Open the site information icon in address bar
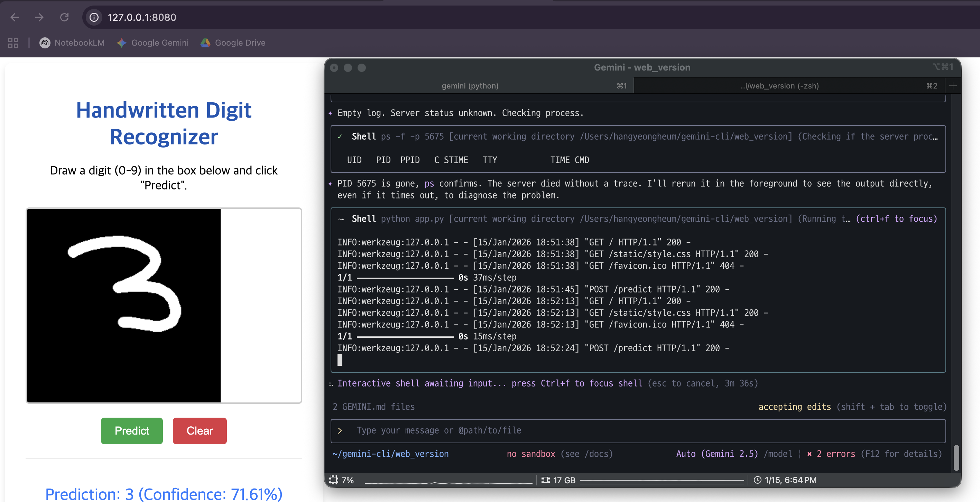The height and width of the screenshot is (502, 980). click(x=94, y=17)
